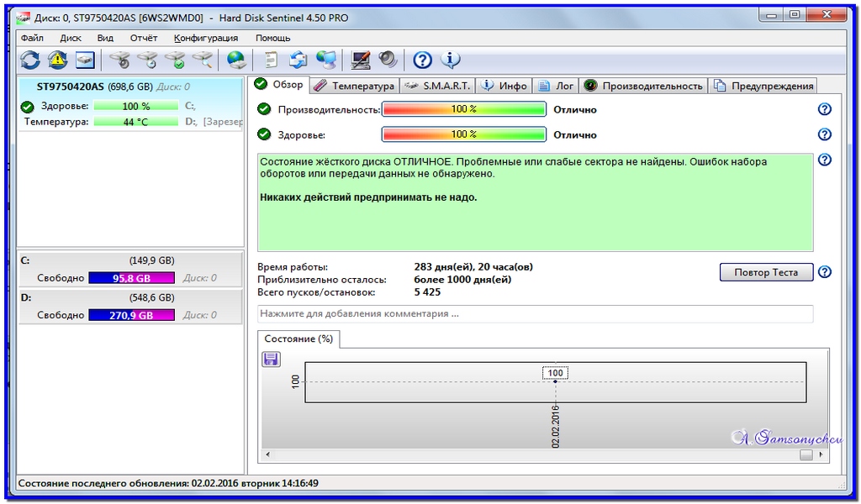Click the Отлично label beside Производительность
The width and height of the screenshot is (861, 504).
[x=575, y=110]
